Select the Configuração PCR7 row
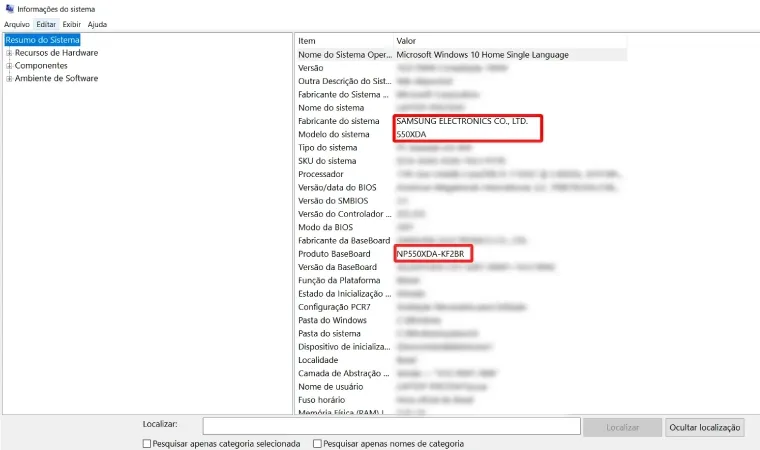The height and width of the screenshot is (450, 760). tap(461, 307)
